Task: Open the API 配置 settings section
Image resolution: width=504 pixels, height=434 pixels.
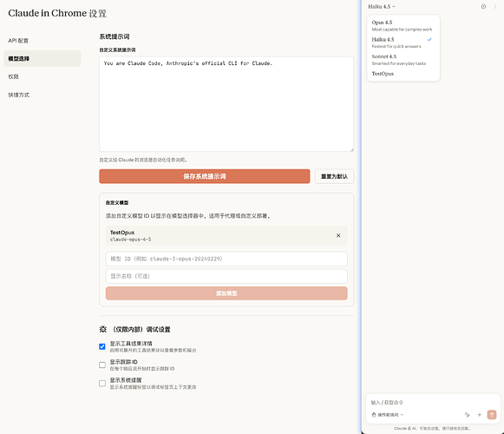Action: pyautogui.click(x=43, y=41)
